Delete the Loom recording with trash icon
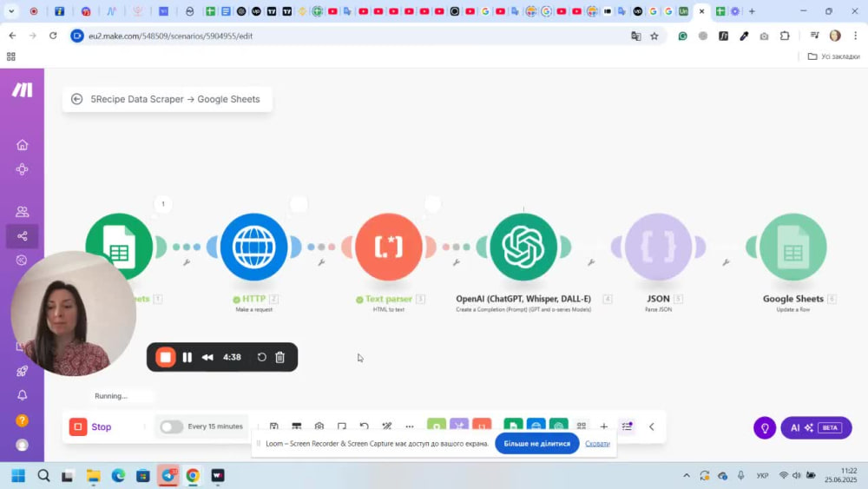 [280, 357]
